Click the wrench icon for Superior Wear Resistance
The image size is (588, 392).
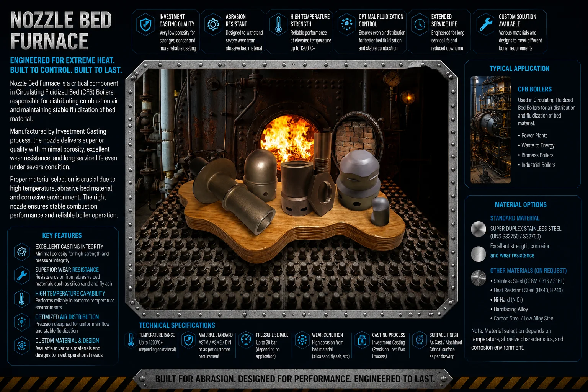point(22,275)
